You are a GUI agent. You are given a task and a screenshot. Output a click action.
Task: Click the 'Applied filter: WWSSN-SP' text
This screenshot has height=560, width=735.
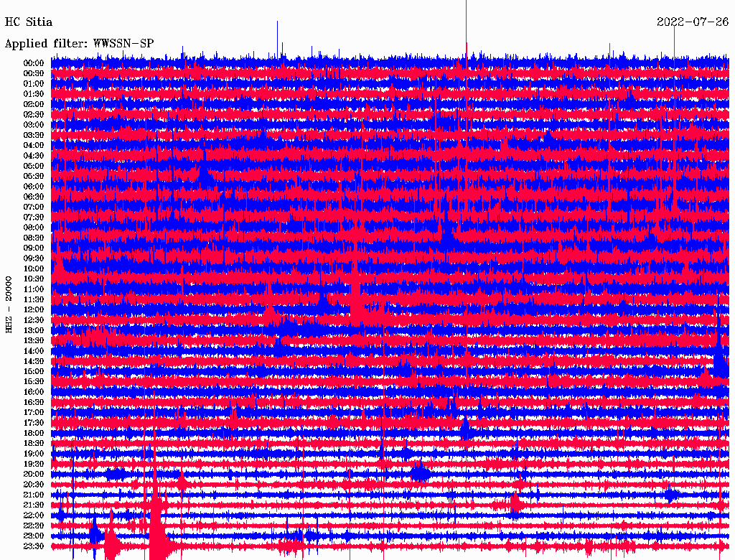click(79, 44)
